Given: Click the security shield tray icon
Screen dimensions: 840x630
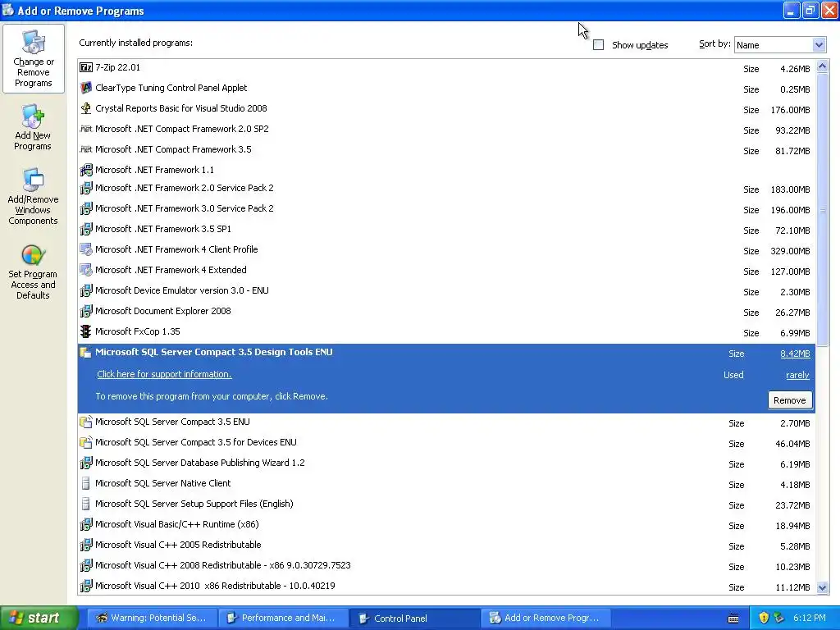Looking at the screenshot, I should point(764,618).
